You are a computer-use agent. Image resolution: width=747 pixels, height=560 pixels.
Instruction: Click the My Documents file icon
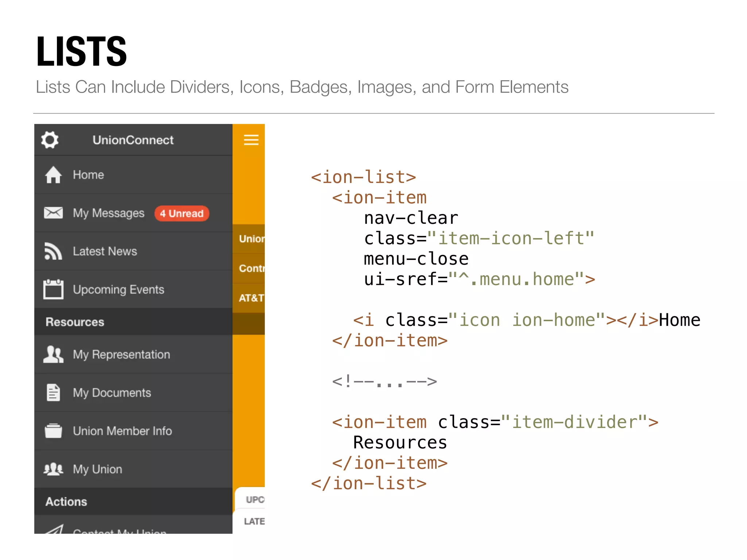[53, 393]
